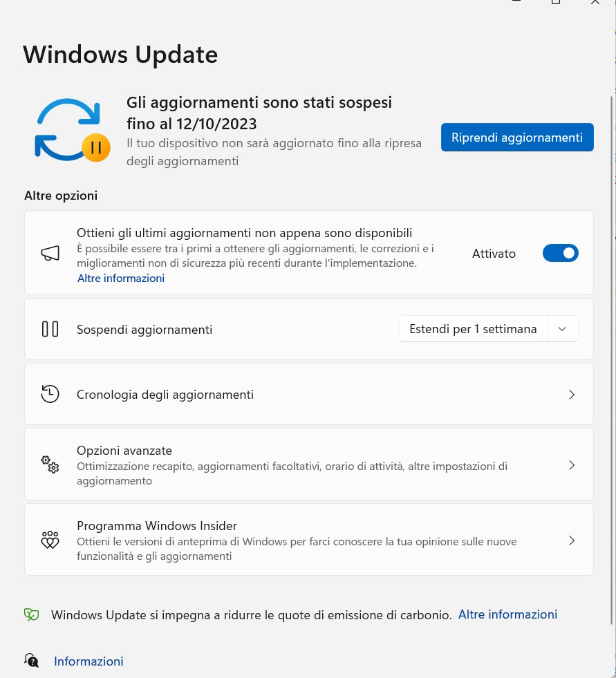616x678 pixels.
Task: Click the help icon next to Informazioni
Action: (x=32, y=661)
